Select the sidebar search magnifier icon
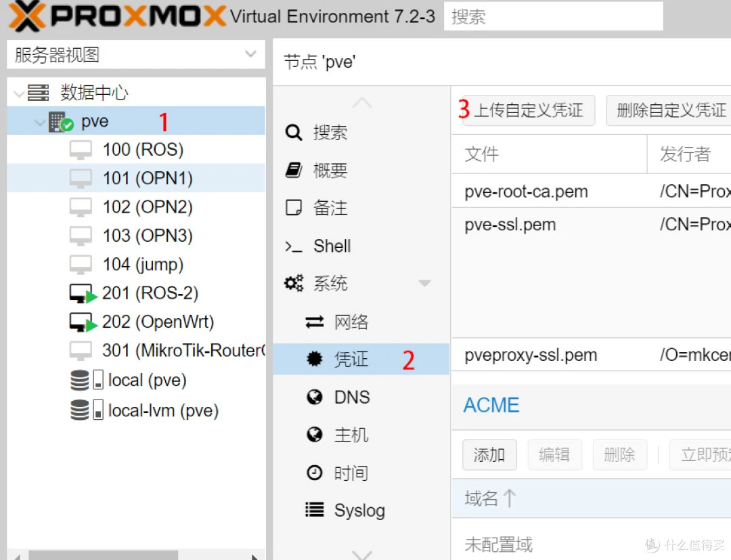731x560 pixels. [x=293, y=133]
